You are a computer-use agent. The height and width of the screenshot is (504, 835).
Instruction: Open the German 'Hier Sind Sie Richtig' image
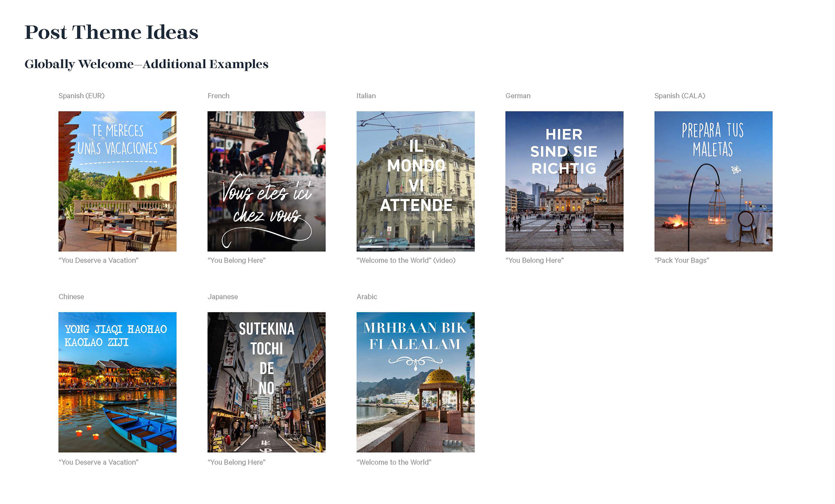[564, 181]
